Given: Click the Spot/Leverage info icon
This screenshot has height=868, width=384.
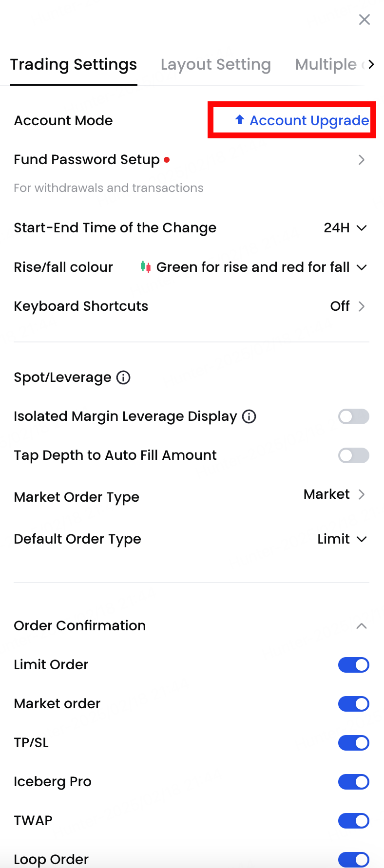Looking at the screenshot, I should tap(123, 377).
